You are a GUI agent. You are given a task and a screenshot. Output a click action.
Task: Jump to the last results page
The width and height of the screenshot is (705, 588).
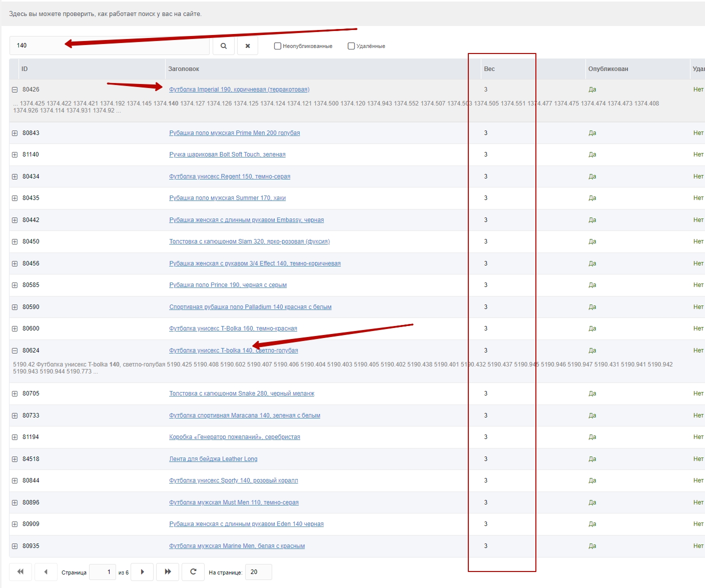click(x=168, y=572)
